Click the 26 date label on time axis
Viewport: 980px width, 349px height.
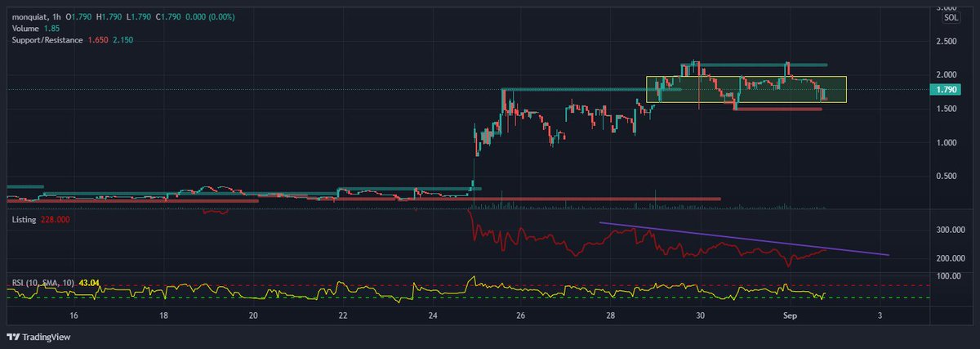pos(521,315)
